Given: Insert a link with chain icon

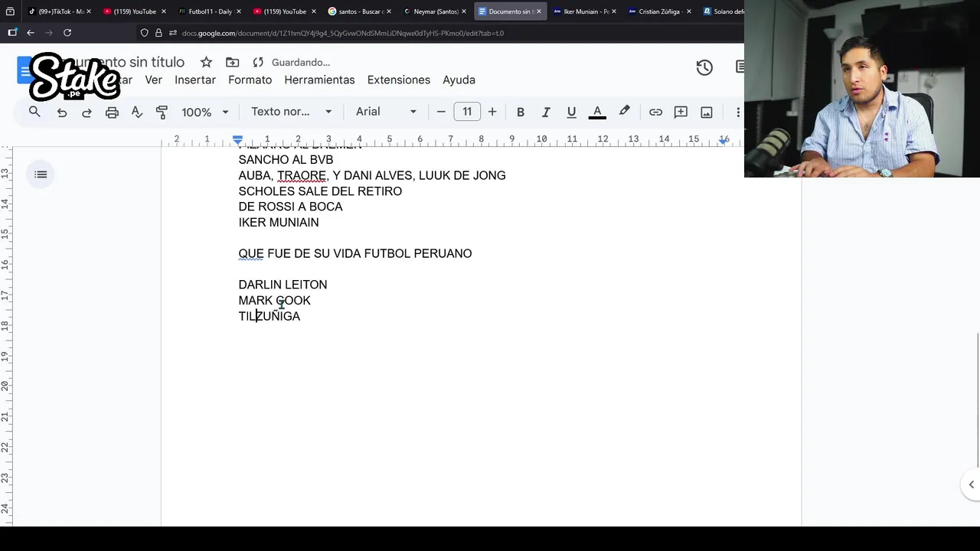Looking at the screenshot, I should 655,112.
